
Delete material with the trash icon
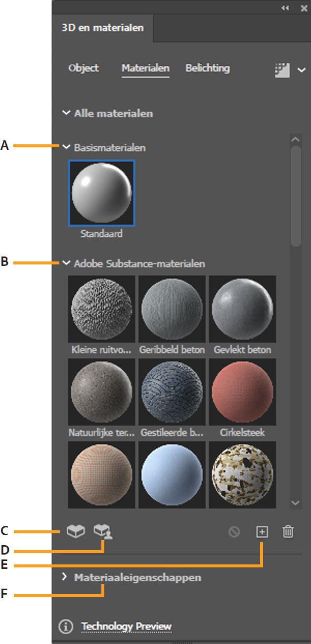[x=288, y=532]
